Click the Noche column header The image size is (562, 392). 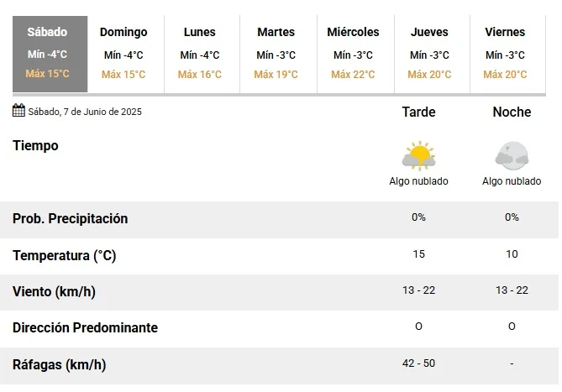click(x=512, y=112)
